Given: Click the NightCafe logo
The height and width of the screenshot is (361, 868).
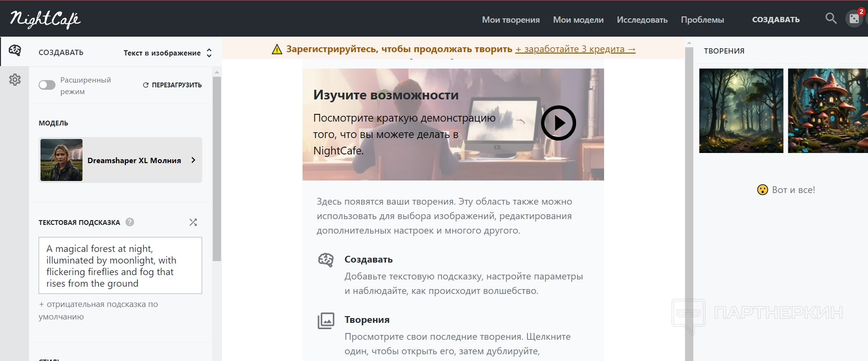Looking at the screenshot, I should [45, 19].
